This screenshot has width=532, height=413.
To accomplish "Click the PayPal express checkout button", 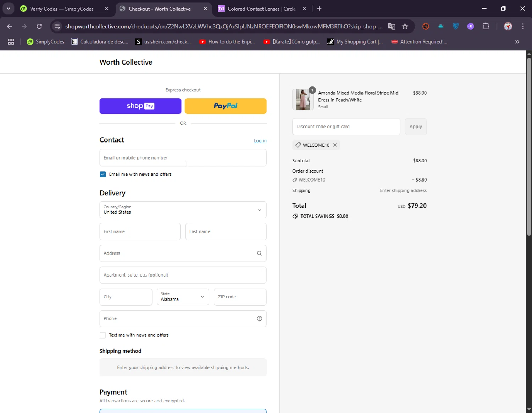I will click(226, 106).
